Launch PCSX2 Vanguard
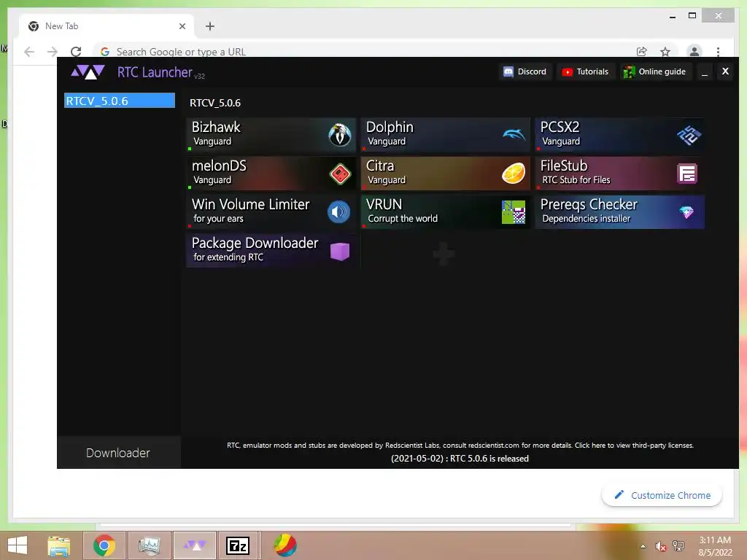 point(620,134)
